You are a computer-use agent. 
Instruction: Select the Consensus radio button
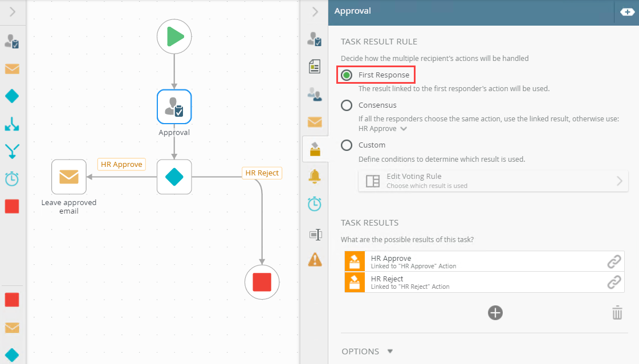point(347,105)
